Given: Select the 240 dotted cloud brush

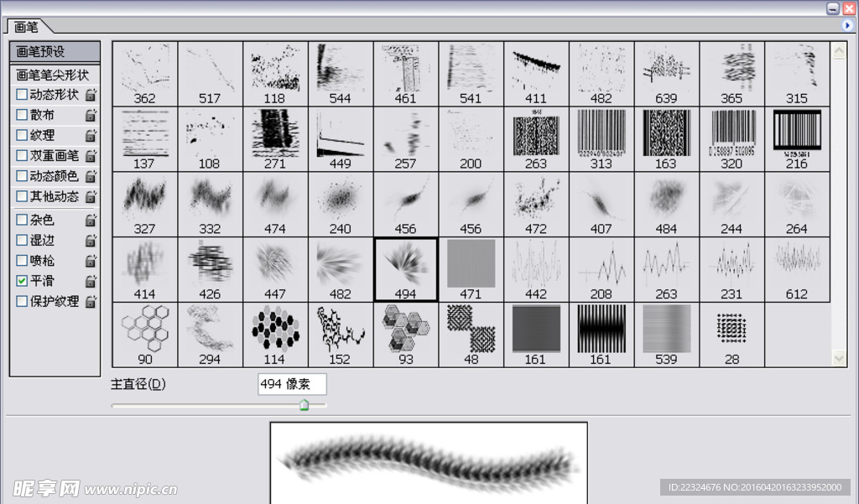Looking at the screenshot, I should point(341,205).
